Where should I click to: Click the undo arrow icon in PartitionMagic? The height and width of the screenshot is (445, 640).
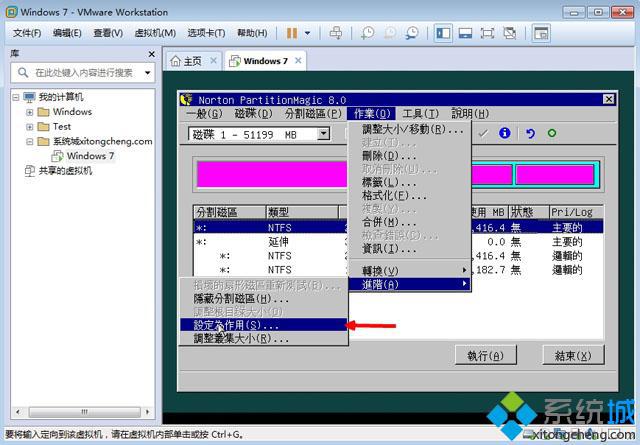point(530,133)
